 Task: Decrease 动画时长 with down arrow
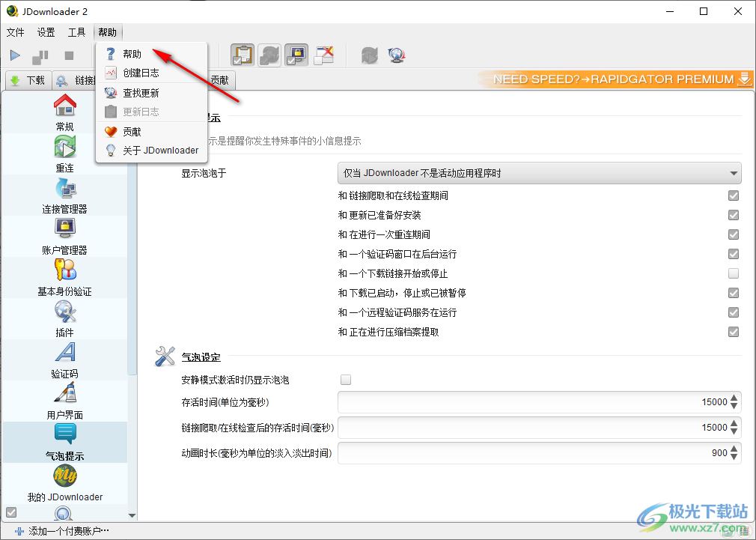(x=734, y=458)
